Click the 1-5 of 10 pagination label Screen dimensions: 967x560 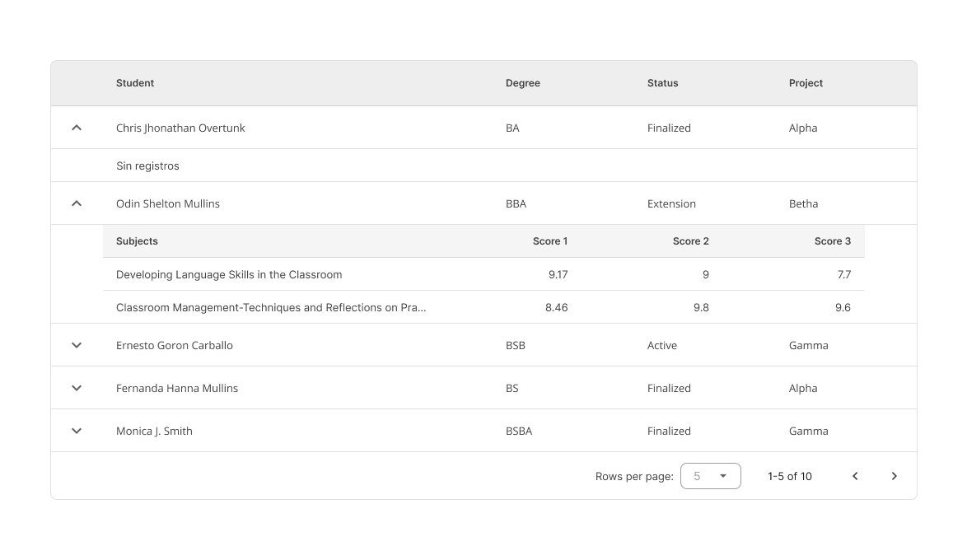click(x=789, y=476)
